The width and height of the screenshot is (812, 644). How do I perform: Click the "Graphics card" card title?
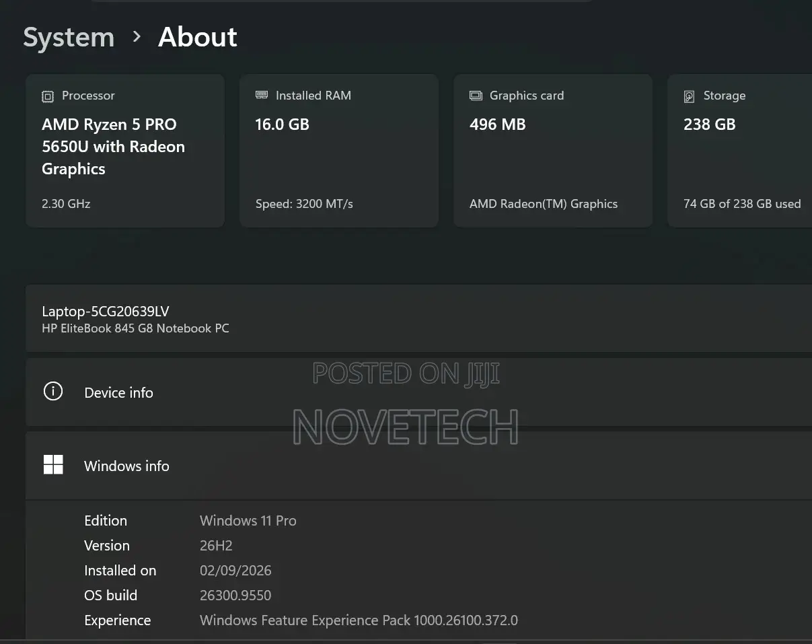coord(527,96)
